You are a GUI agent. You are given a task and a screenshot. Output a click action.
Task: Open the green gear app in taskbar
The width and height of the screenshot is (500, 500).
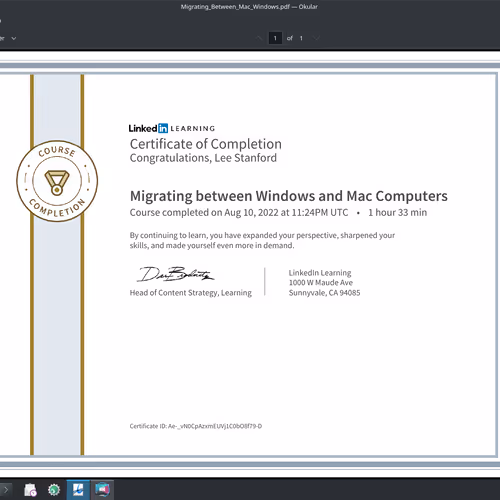click(54, 490)
